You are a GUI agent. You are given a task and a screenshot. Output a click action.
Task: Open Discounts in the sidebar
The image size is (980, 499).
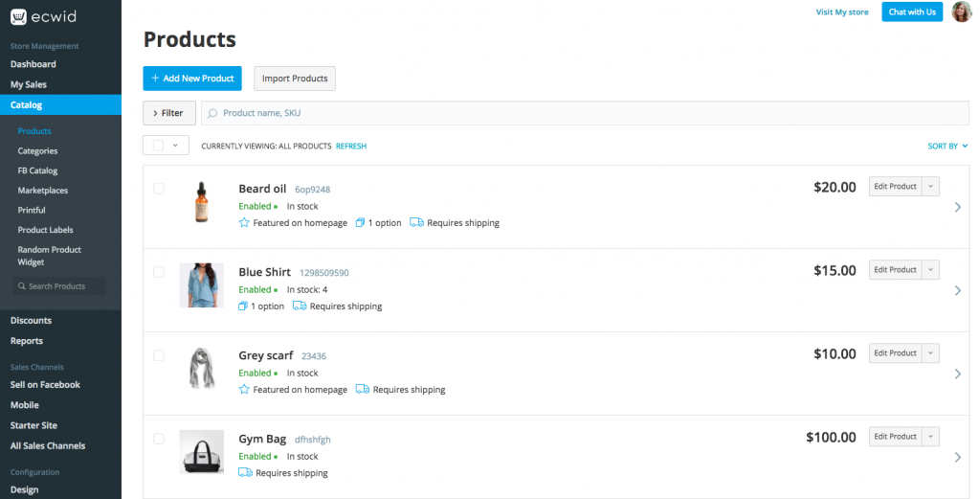(x=31, y=321)
